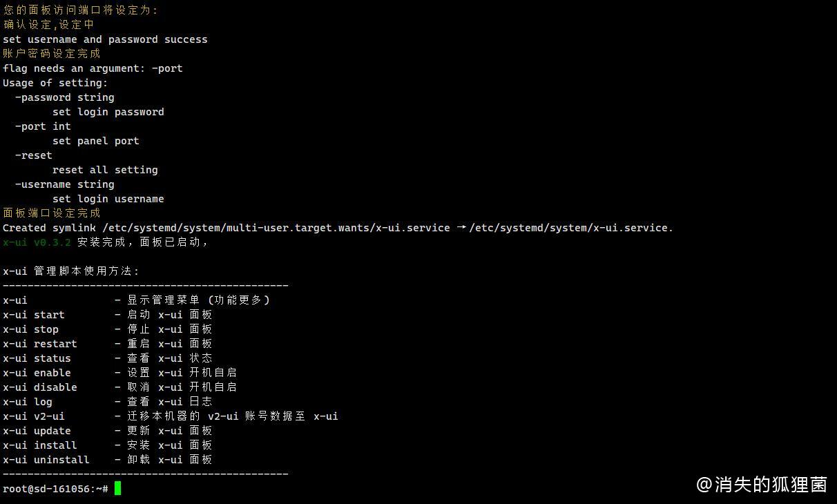Click the green terminal cursor block
Viewport: 837px width, 504px height.
click(x=117, y=488)
